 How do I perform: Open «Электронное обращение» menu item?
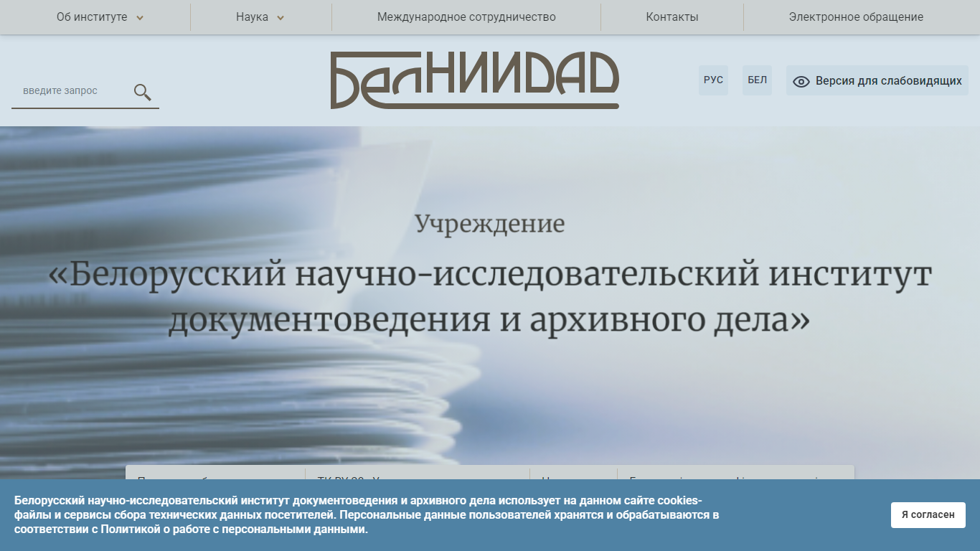[856, 17]
